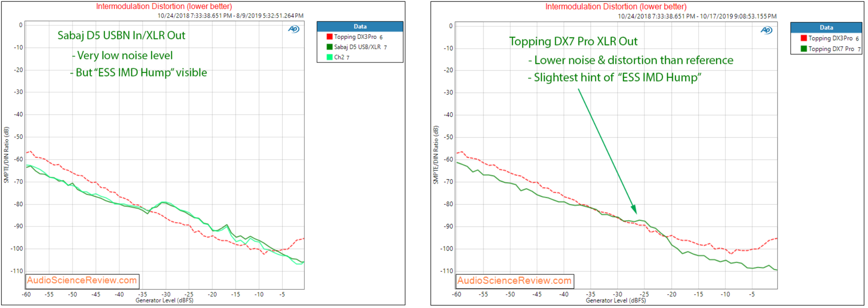Click 'Topping DX7 Pro' legend label
This screenshot has height=308, width=868.
[831, 49]
